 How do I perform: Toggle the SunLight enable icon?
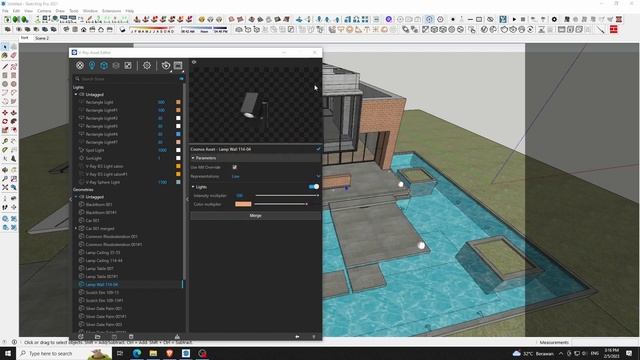[81, 158]
